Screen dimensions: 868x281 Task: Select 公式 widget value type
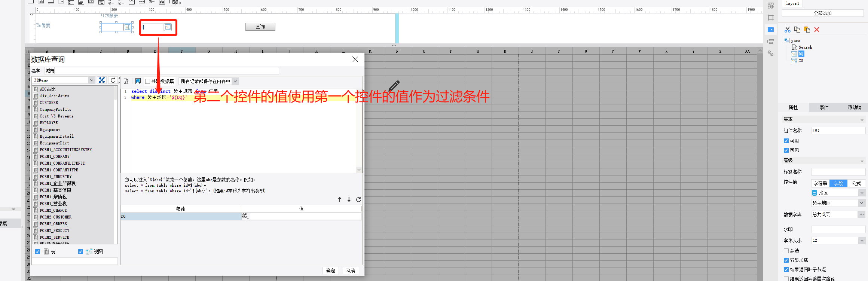[x=856, y=183]
